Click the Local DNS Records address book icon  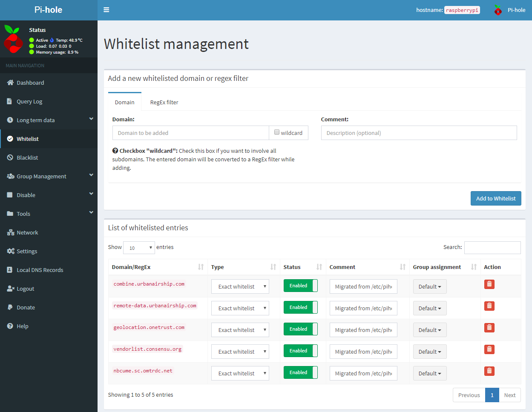(10, 270)
